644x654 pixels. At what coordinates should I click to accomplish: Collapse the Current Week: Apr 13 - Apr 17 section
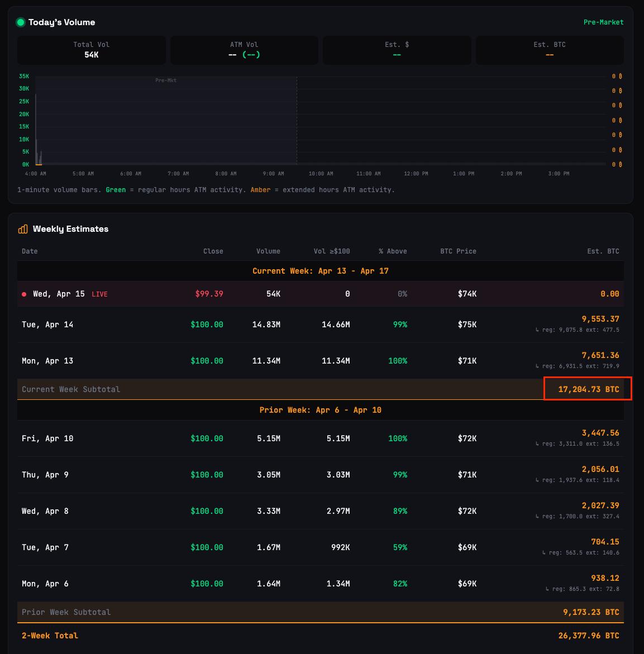pyautogui.click(x=321, y=271)
